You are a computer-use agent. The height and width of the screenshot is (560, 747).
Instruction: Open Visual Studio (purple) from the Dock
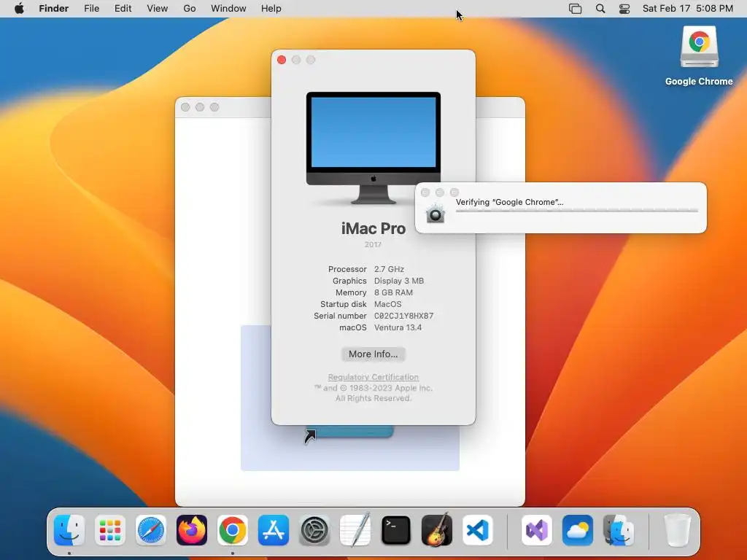[x=537, y=530]
